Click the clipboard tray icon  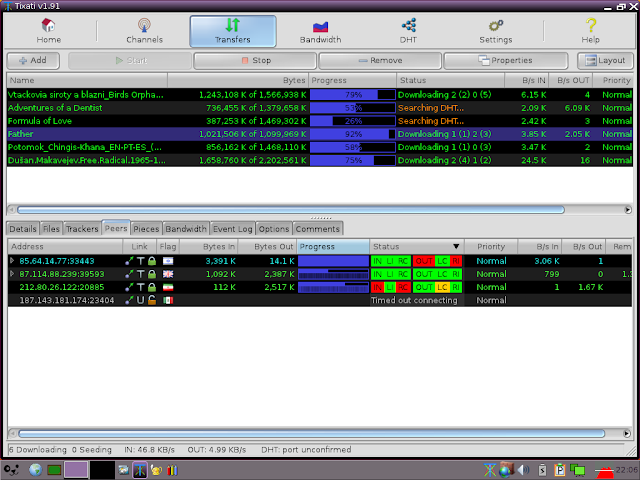pos(560,470)
